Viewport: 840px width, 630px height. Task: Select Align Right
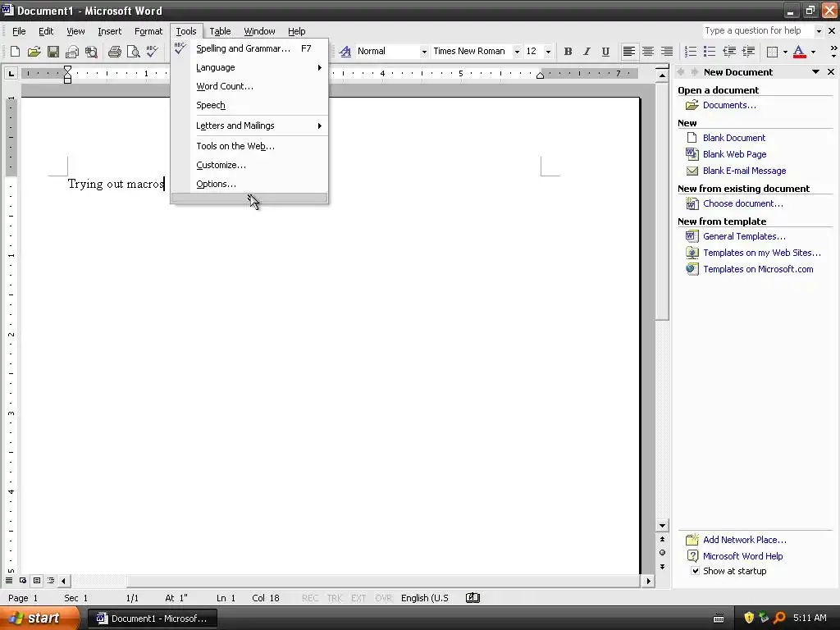667,52
